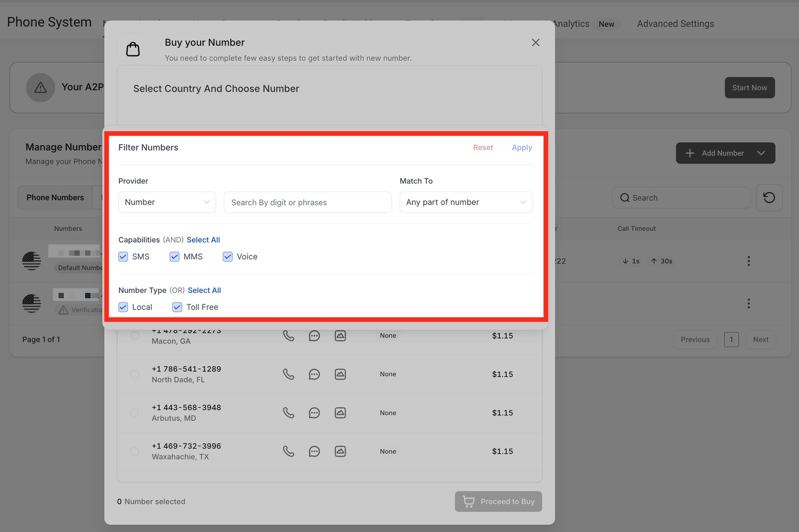This screenshot has width=799, height=532.
Task: Click the refresh icon beside Search field
Action: tap(769, 198)
